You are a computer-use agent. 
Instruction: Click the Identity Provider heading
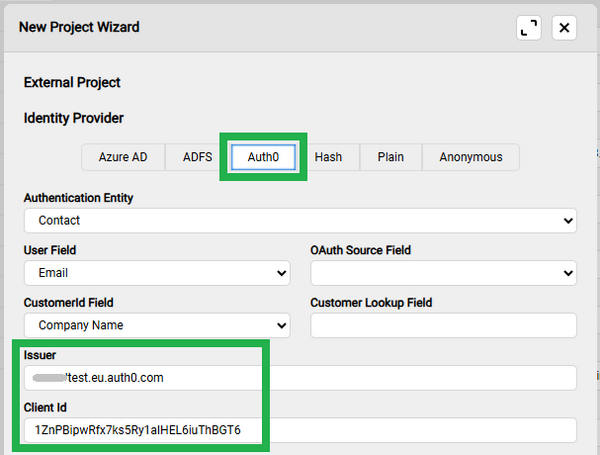pyautogui.click(x=74, y=118)
